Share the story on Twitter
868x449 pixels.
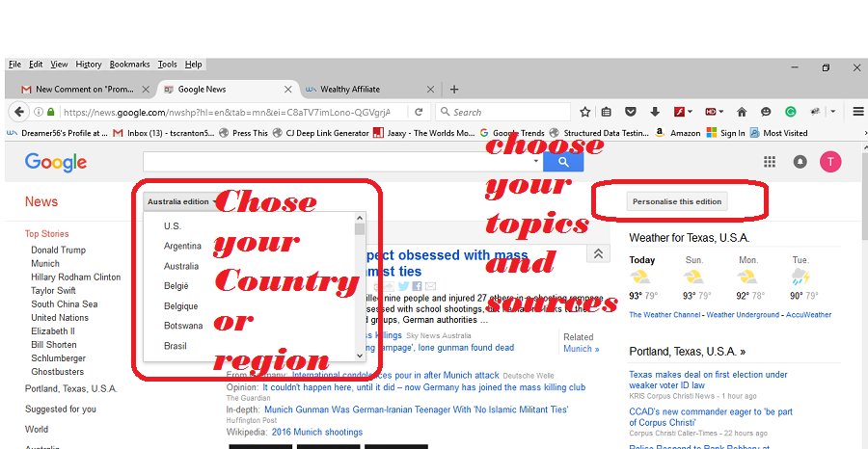[x=403, y=286]
